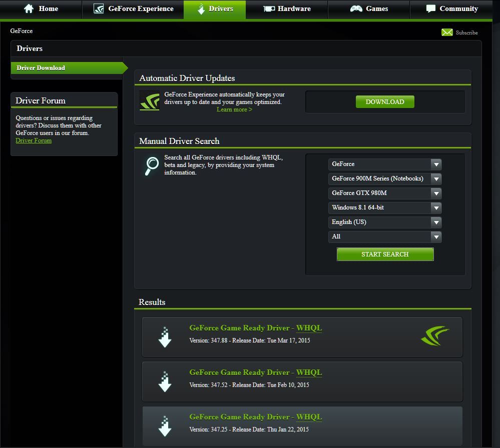Click GeForce Experience logo in Automatic Driver Updates
Viewport: 500px width, 448px height.
click(x=150, y=100)
